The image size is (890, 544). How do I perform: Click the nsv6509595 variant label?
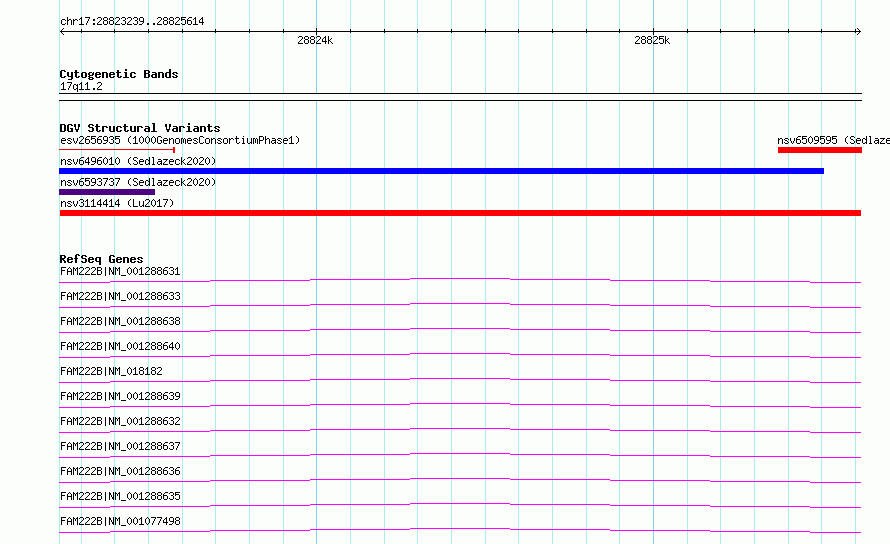(833, 140)
